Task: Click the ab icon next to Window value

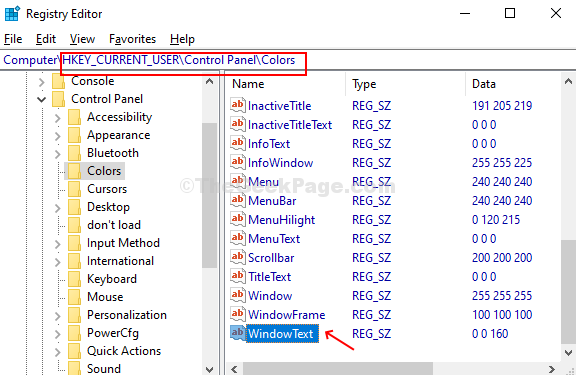Action: (238, 295)
